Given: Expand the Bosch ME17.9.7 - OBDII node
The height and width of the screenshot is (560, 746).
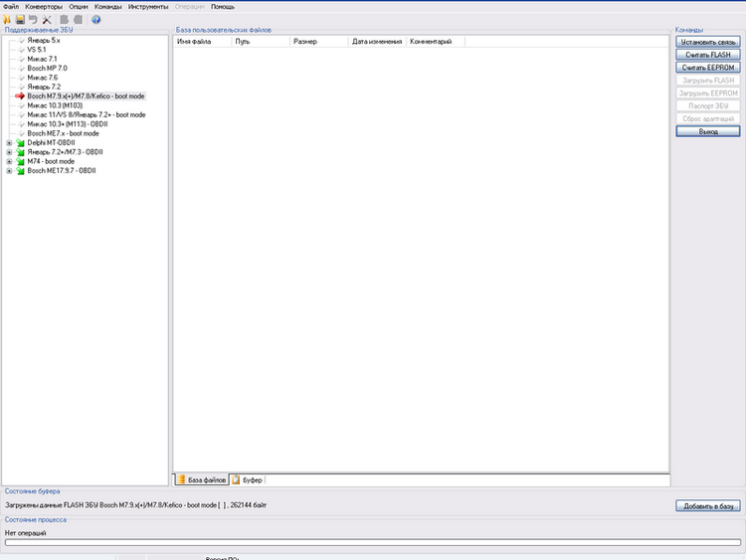Looking at the screenshot, I should click(x=9, y=171).
